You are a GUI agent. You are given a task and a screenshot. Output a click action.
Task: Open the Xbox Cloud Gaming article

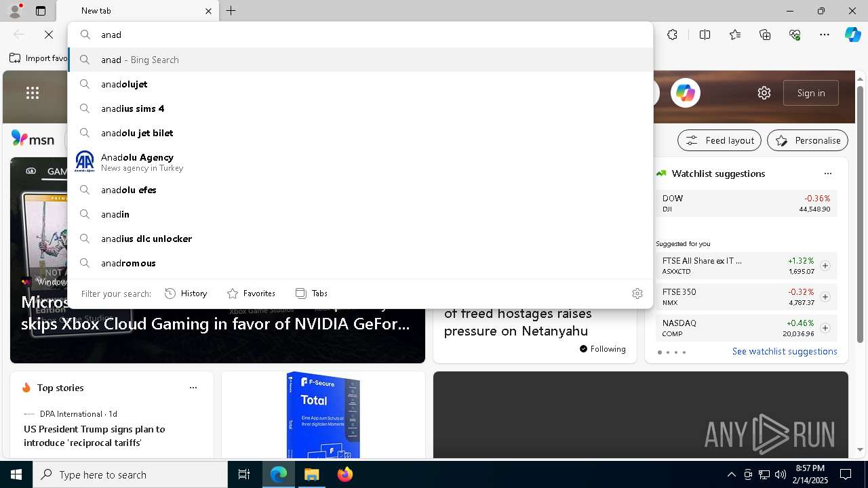216,324
